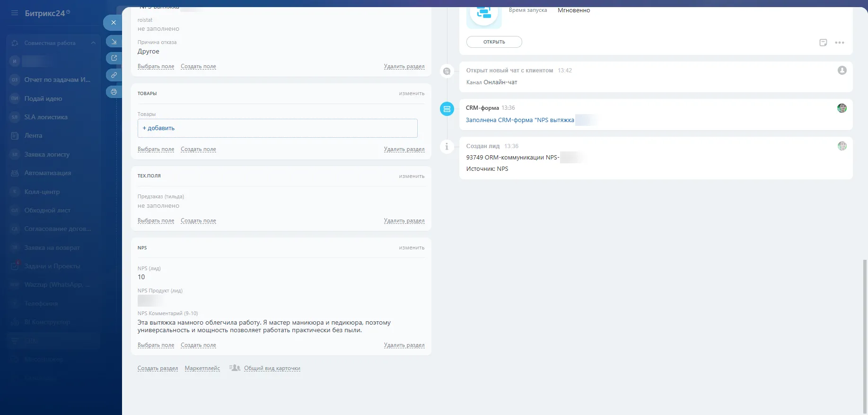Viewport: 868px width, 415px height.
Task: Click the добавить field under Товары
Action: pos(277,128)
